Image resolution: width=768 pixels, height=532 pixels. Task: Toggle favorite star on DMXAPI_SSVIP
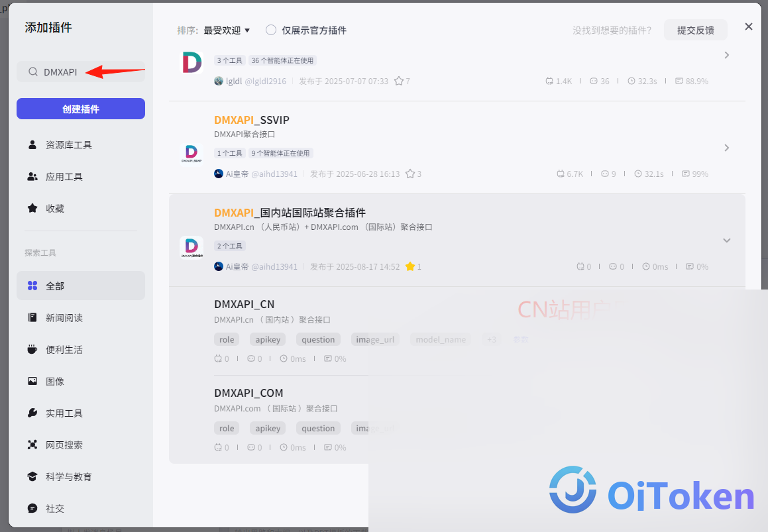410,174
